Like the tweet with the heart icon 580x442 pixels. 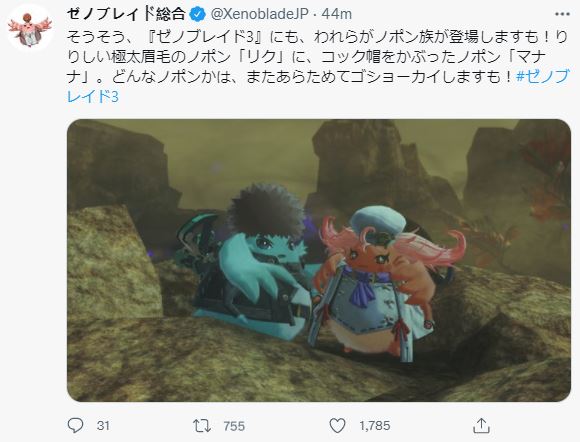[337, 426]
